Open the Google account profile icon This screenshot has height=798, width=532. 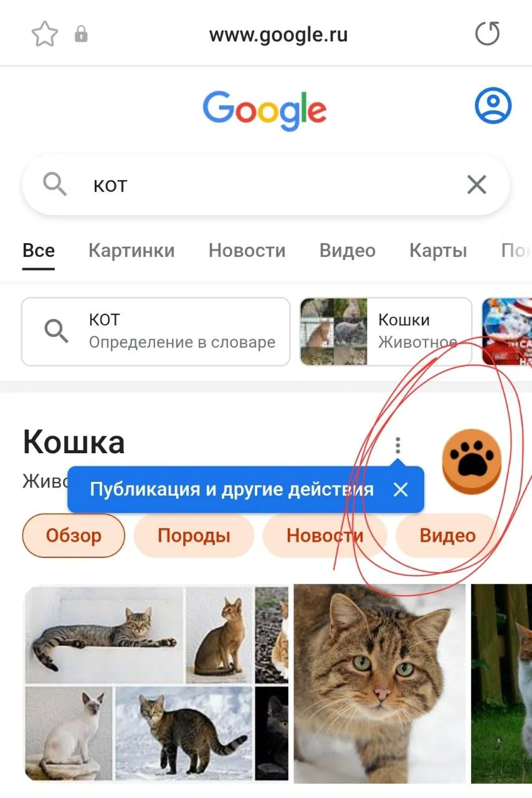point(493,106)
